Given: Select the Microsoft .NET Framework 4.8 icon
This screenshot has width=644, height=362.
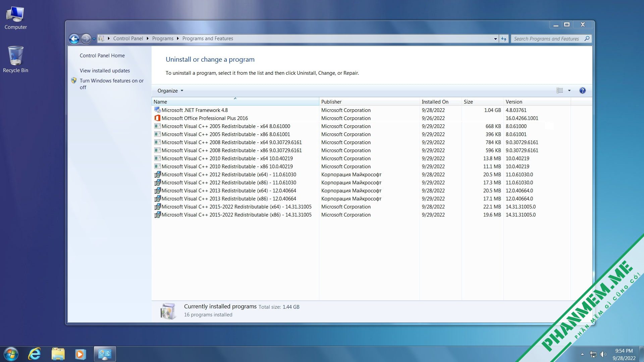Looking at the screenshot, I should tap(157, 110).
